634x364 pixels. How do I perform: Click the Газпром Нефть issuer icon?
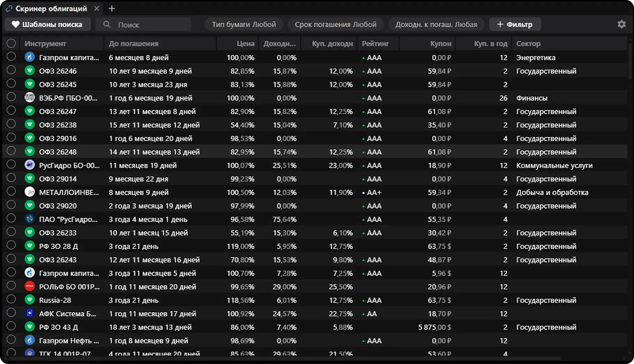(30, 340)
